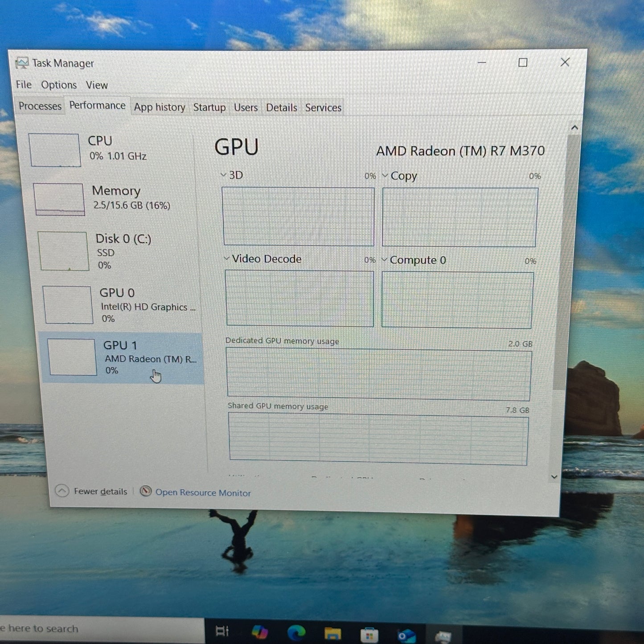Open the Details tab

pyautogui.click(x=281, y=108)
